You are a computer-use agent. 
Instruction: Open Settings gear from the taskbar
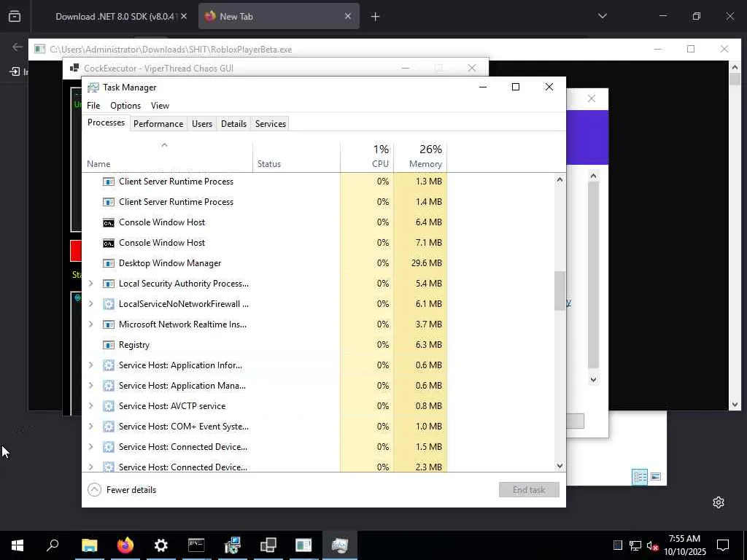(161, 545)
